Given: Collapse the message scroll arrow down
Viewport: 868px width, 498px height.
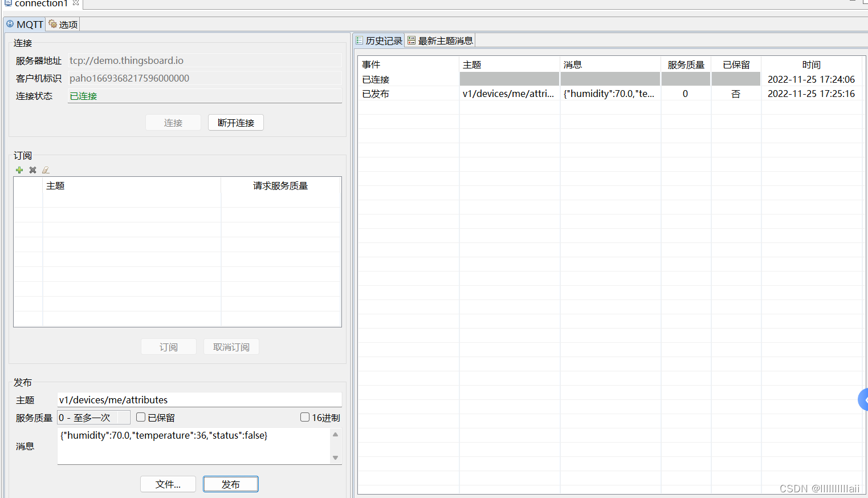Looking at the screenshot, I should [x=335, y=457].
